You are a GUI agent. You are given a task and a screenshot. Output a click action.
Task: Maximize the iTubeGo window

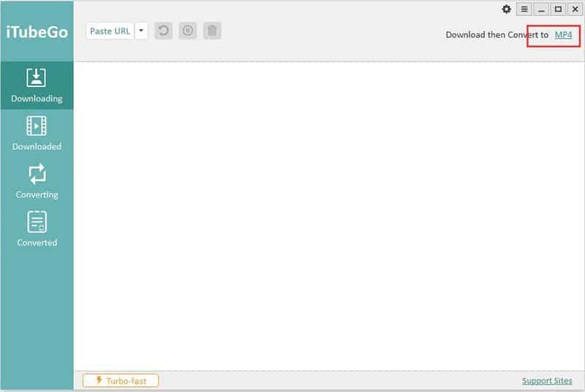tap(558, 9)
